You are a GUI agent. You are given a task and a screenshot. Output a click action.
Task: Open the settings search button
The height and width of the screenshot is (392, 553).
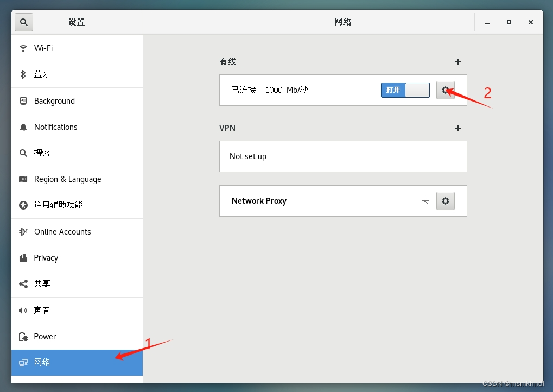pos(24,22)
